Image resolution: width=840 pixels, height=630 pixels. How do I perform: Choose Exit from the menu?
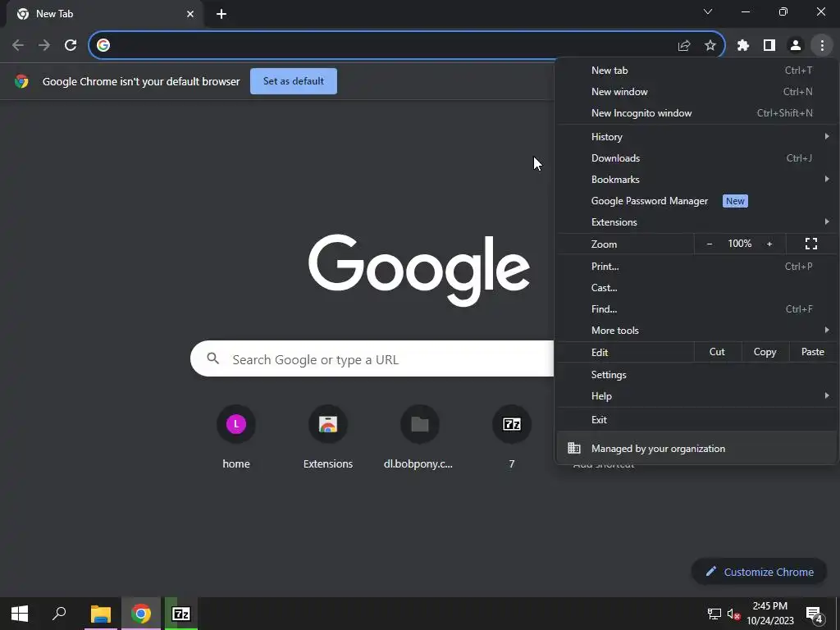pos(696,419)
